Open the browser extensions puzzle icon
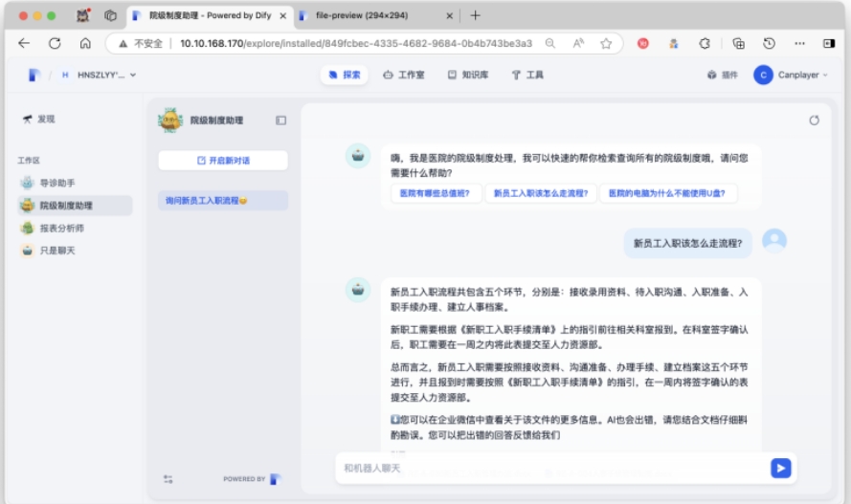851x504 pixels. [705, 43]
